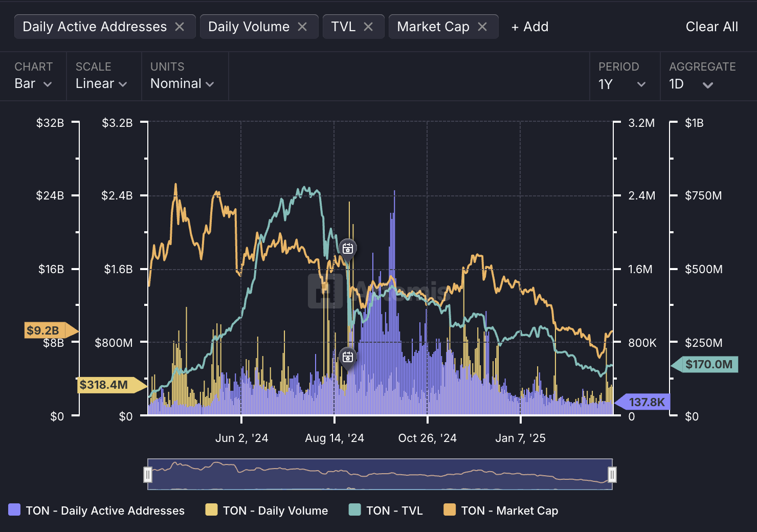
Task: Open the Scale Linear dropdown
Action: [x=101, y=84]
